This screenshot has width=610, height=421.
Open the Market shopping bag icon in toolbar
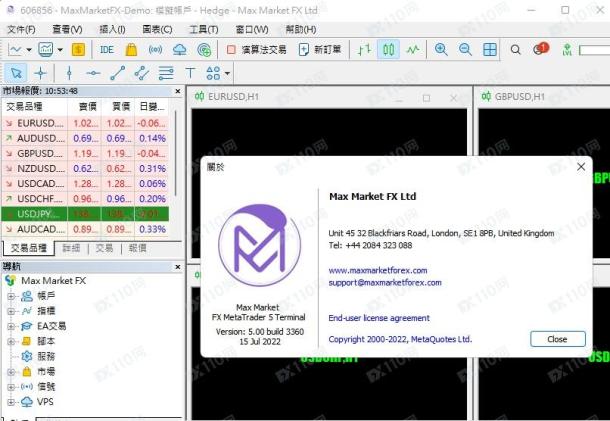[131, 50]
